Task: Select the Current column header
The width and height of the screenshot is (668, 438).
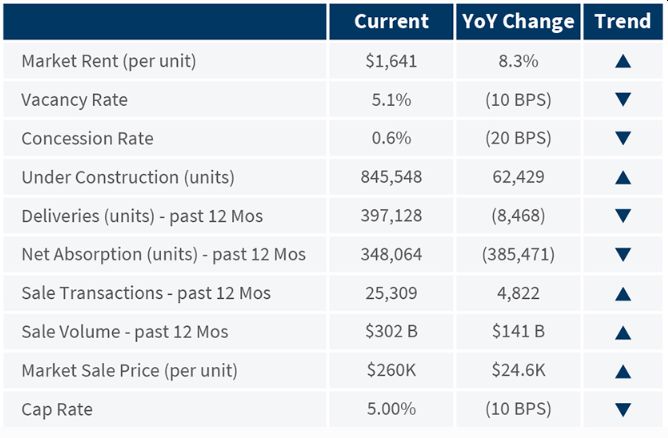Action: (391, 21)
